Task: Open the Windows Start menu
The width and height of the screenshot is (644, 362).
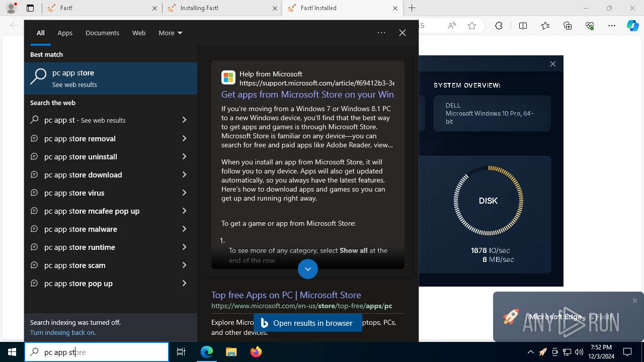Action: 12,352
